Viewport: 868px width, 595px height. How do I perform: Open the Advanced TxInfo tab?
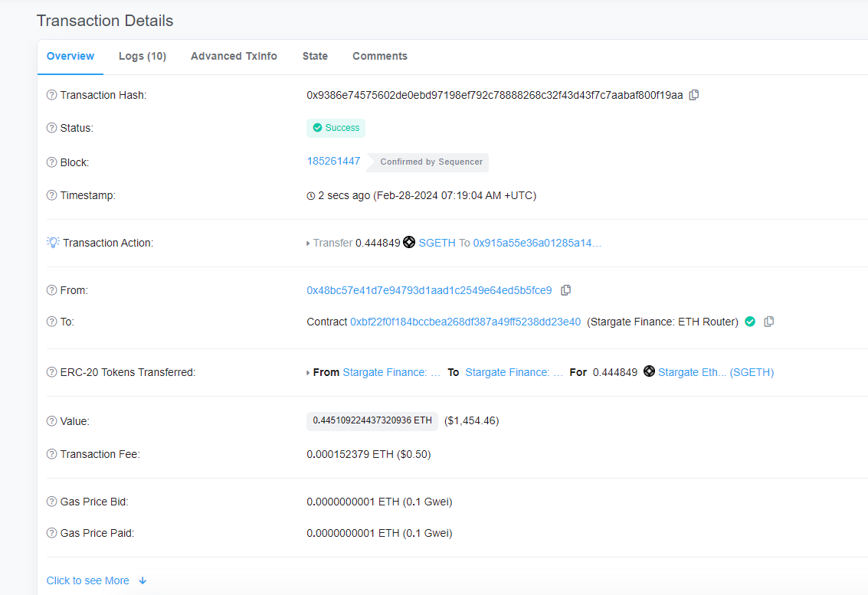tap(234, 57)
